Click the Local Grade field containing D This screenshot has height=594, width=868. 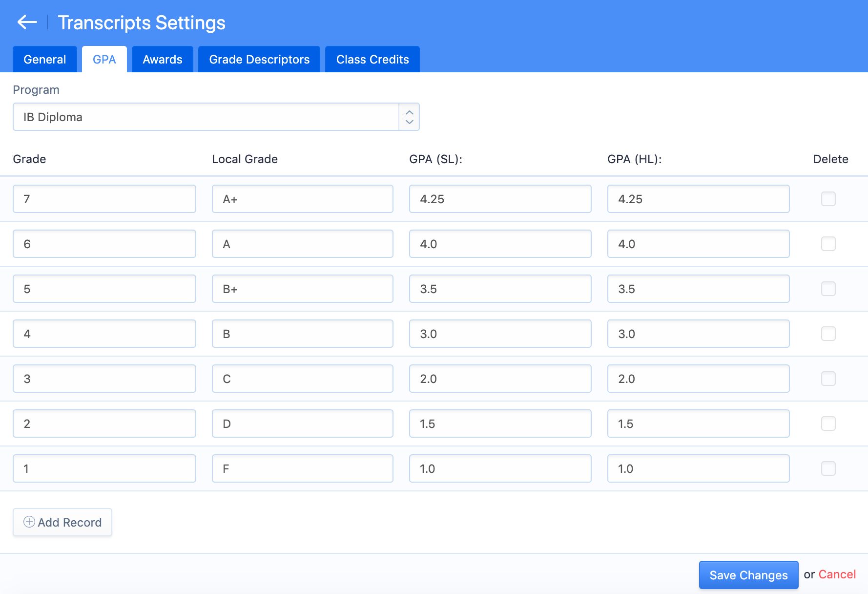[303, 424]
